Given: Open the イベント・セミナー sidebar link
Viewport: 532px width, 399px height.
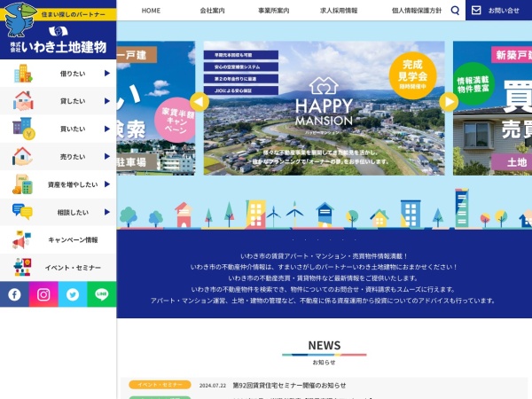Looking at the screenshot, I should 73,268.
